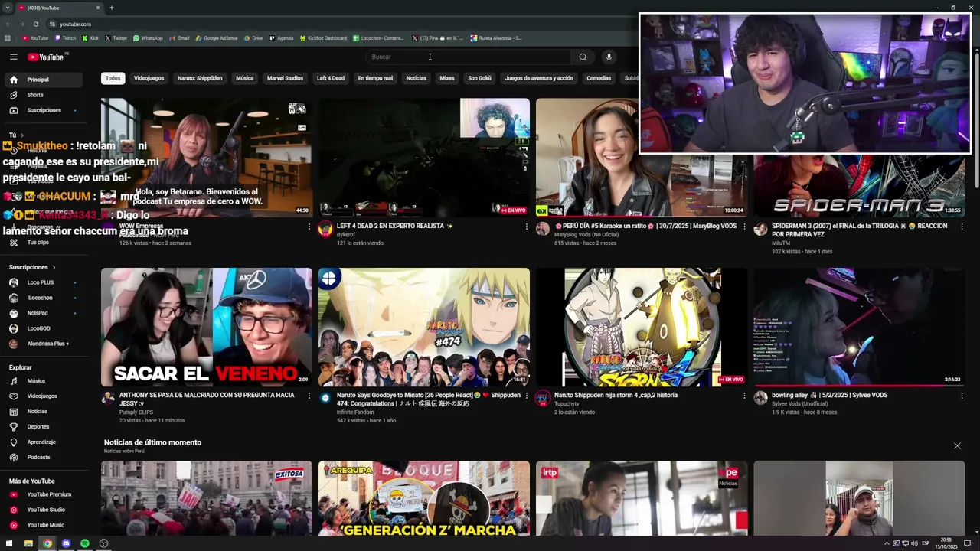Select the Naruto: Shippūden filter chip
The width and height of the screenshot is (980, 551).
tap(200, 78)
